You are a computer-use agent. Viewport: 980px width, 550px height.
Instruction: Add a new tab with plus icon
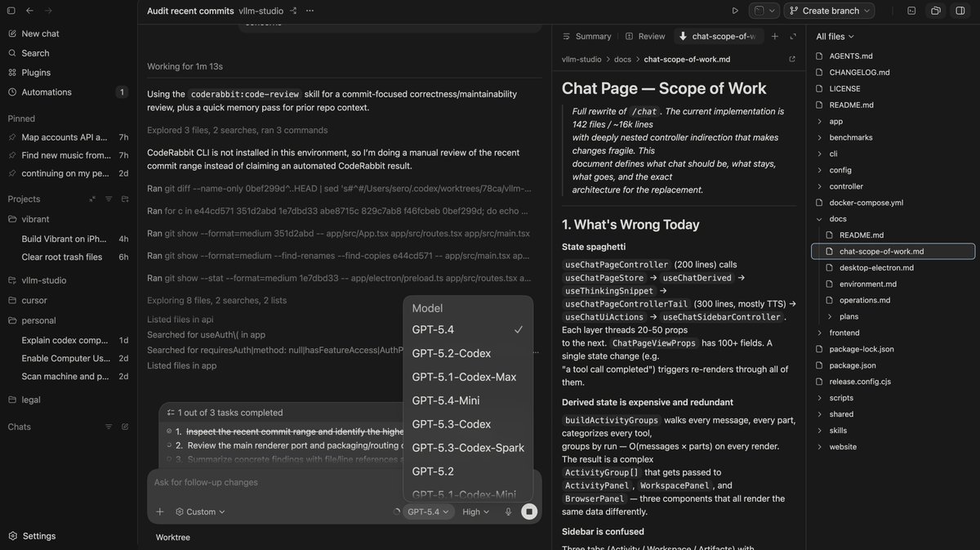pyautogui.click(x=775, y=36)
